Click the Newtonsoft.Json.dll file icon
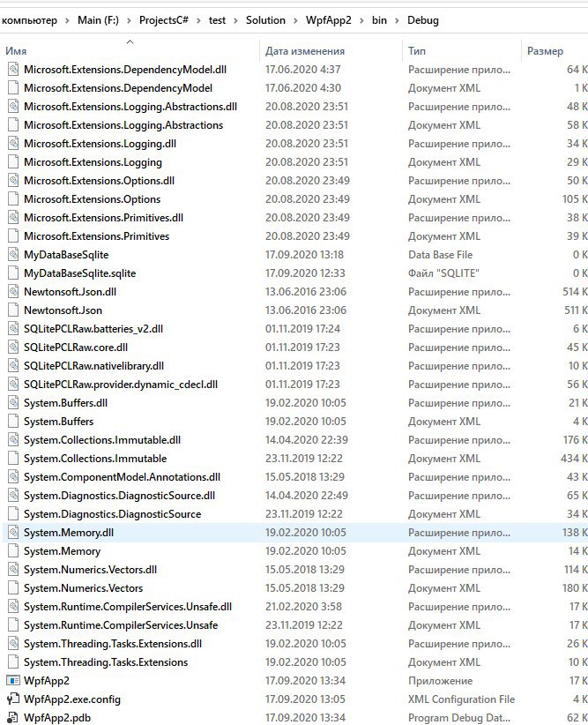The image size is (588, 725). click(13, 292)
